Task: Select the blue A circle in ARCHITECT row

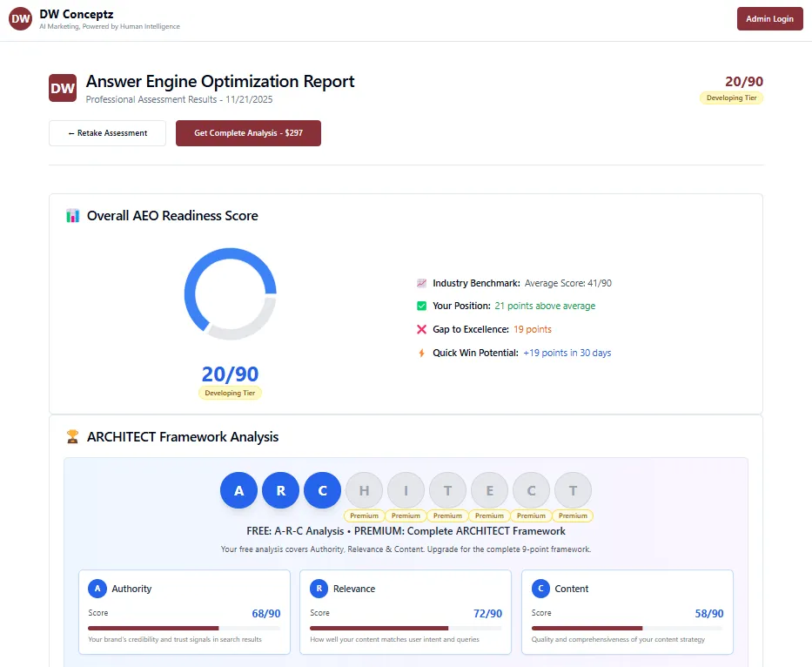Action: [238, 490]
